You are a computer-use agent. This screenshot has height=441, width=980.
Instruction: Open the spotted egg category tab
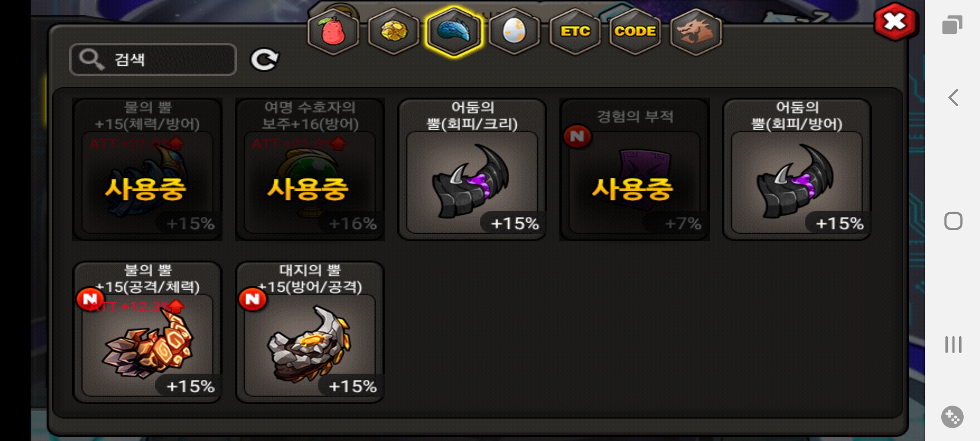click(x=514, y=32)
